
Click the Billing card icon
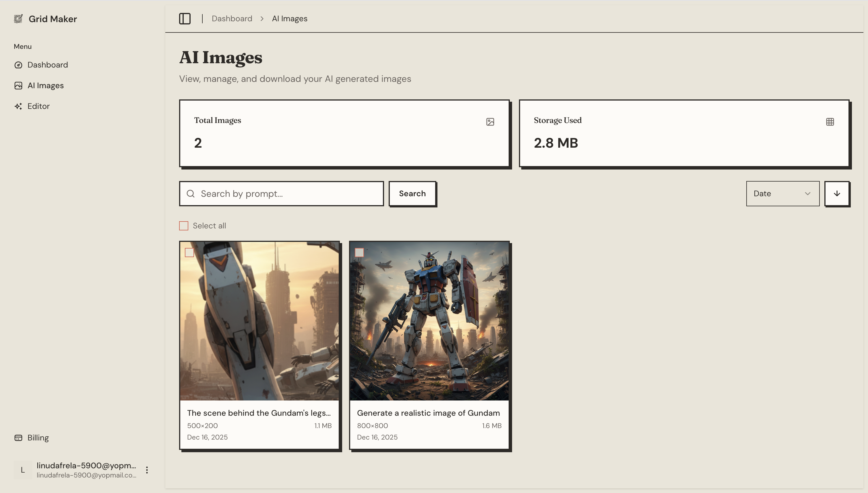click(19, 438)
